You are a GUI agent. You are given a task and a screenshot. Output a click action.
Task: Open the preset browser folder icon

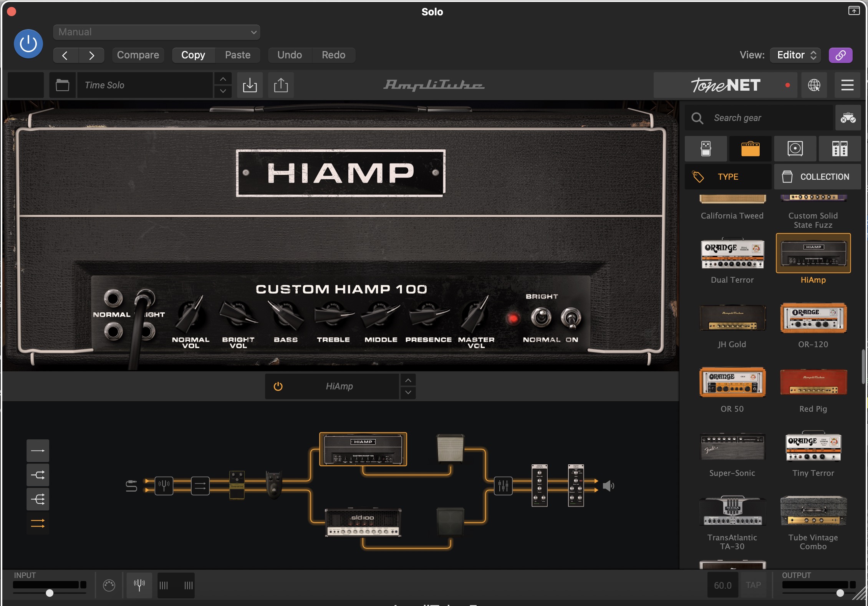[62, 85]
